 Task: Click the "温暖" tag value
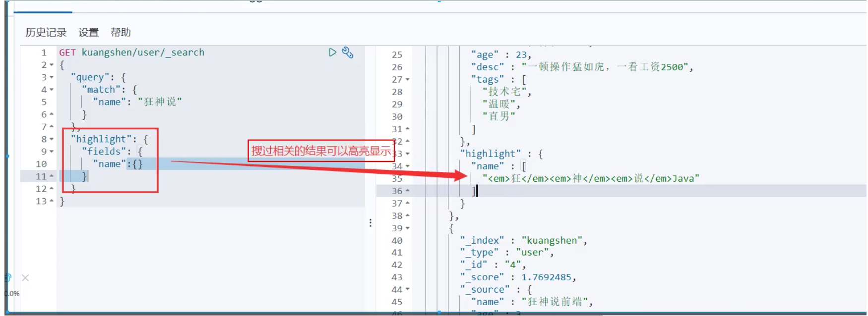point(499,104)
